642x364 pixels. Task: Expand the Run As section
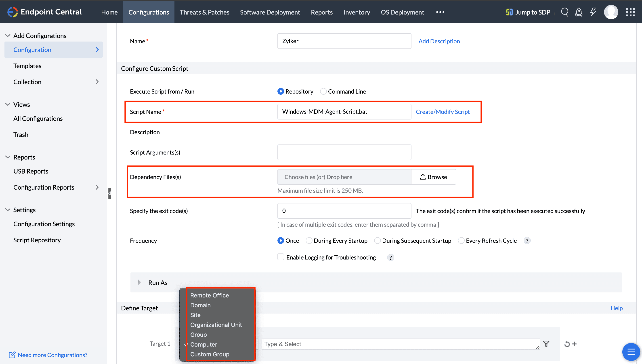(x=139, y=282)
